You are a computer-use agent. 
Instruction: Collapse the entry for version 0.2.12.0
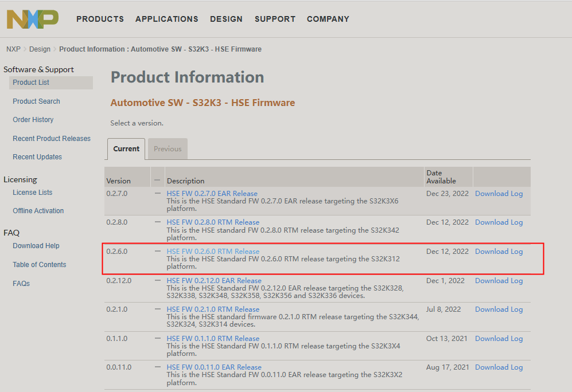[157, 280]
